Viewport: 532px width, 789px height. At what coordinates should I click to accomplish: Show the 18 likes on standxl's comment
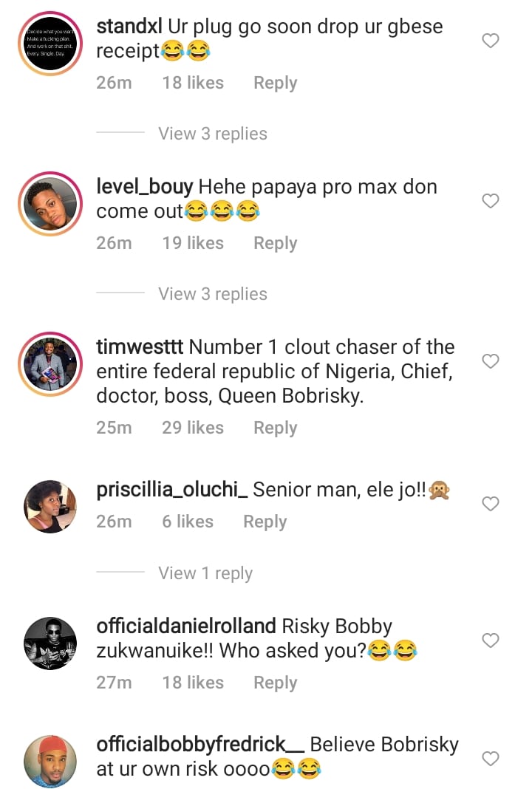pyautogui.click(x=193, y=83)
